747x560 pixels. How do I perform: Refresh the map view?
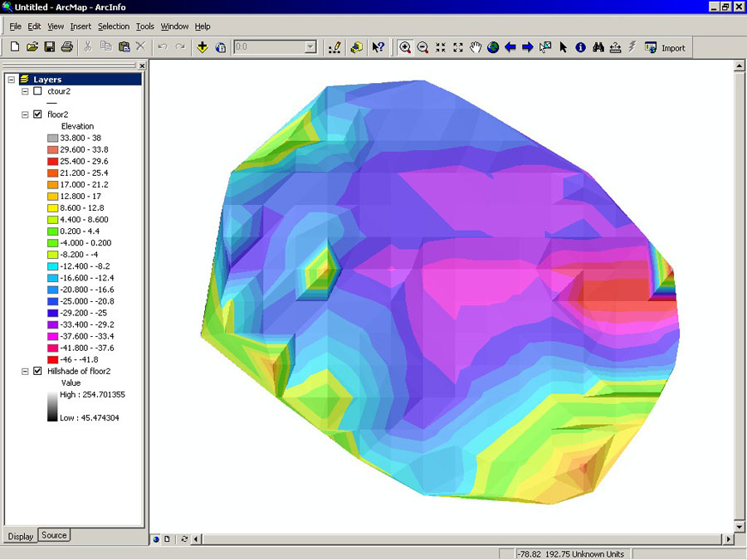(x=184, y=539)
